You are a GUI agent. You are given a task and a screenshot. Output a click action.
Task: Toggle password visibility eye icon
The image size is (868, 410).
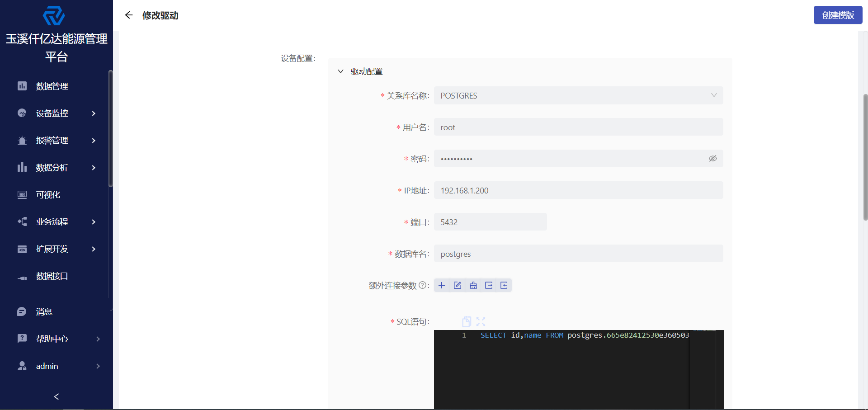[713, 159]
